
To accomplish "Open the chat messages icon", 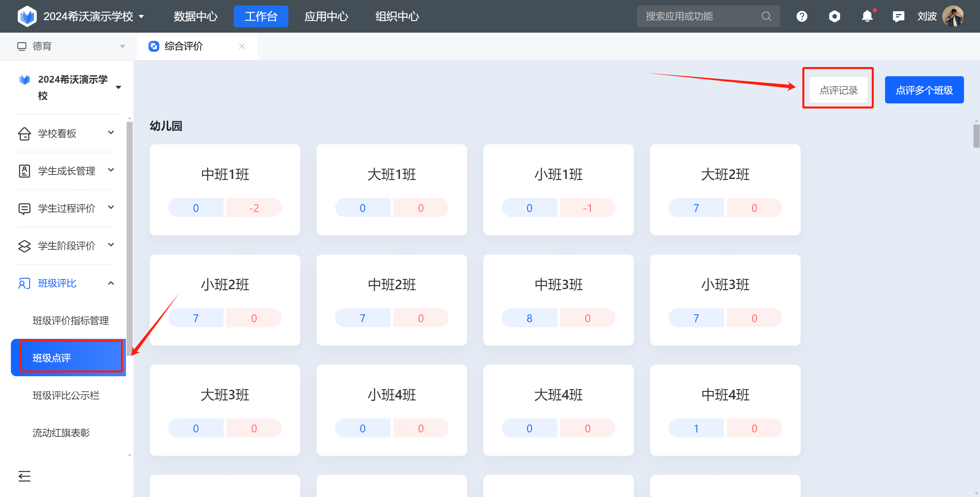I will [x=898, y=16].
